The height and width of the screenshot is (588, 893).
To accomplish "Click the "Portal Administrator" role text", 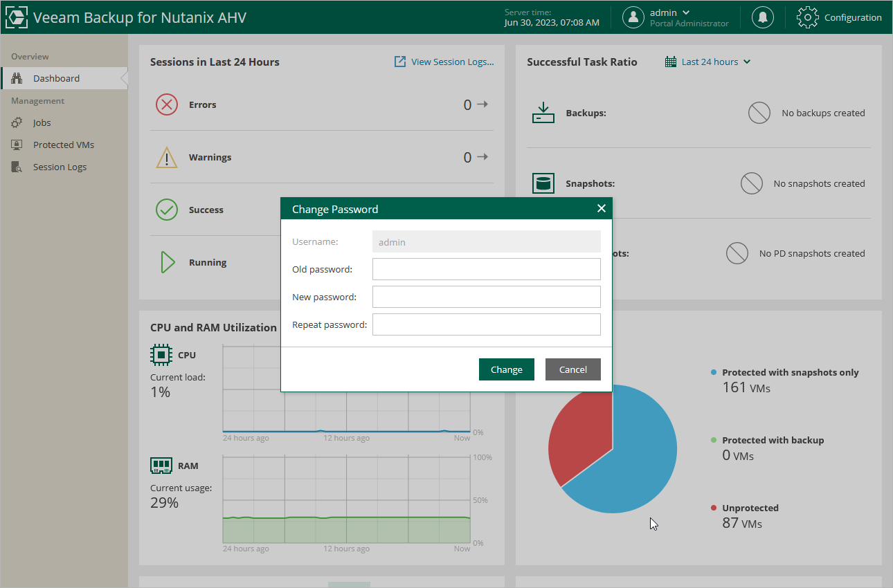I will (689, 24).
